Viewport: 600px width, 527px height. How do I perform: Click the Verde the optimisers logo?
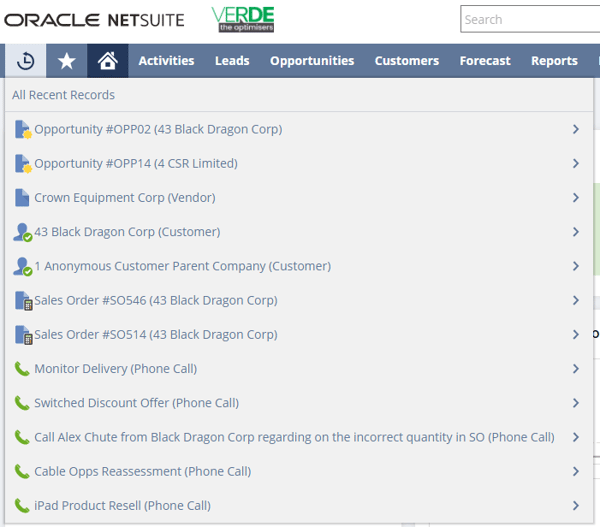(x=243, y=19)
